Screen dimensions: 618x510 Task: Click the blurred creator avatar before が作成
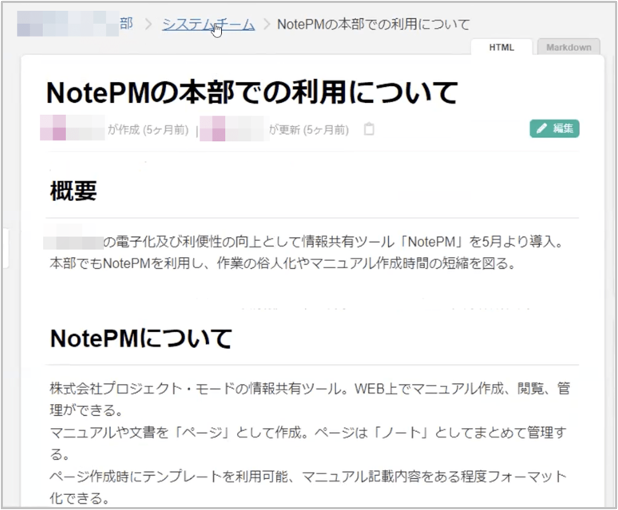point(73,128)
